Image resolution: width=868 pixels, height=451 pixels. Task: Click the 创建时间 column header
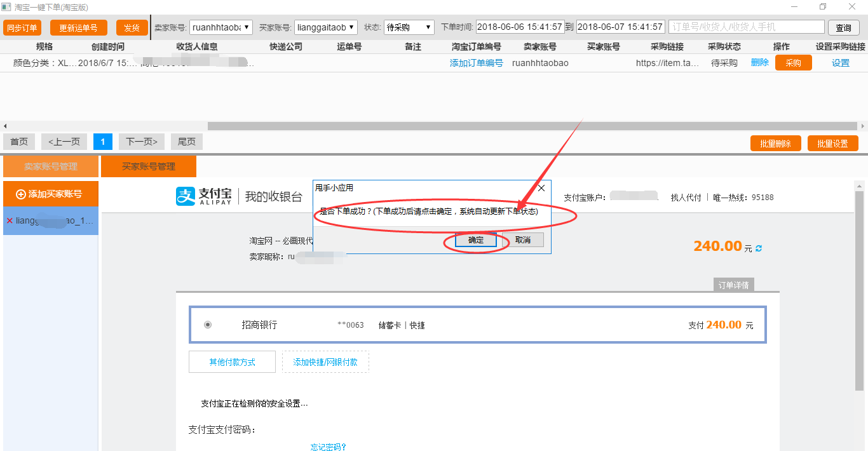point(108,47)
